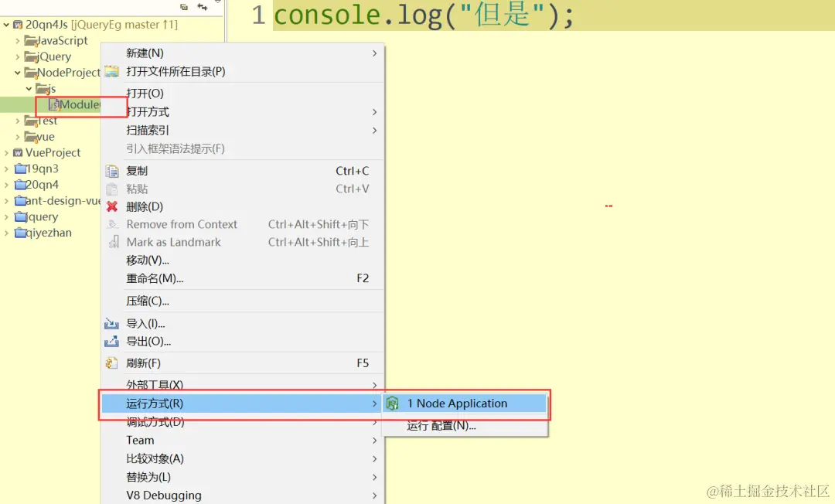This screenshot has height=504, width=835.
Task: Click the import icon beside 导入(I)...
Action: tap(112, 324)
